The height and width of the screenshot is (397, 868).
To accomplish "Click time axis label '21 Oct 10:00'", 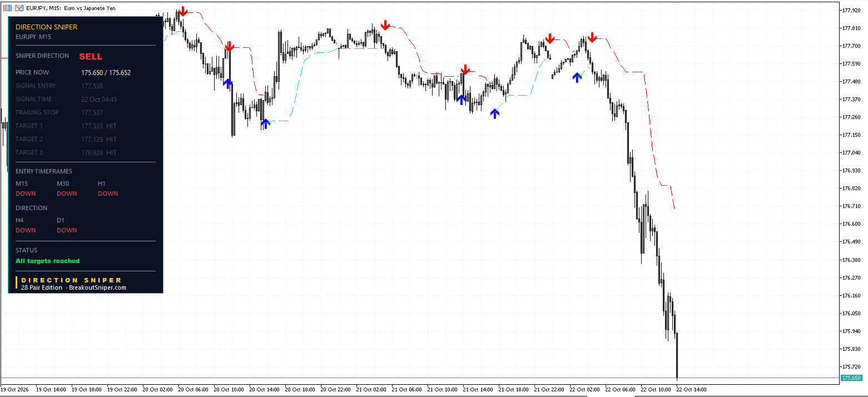I will click(x=443, y=390).
